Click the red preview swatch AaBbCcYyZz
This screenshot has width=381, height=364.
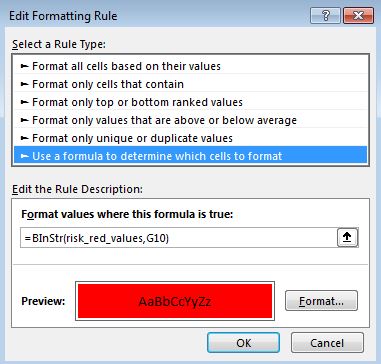pyautogui.click(x=175, y=301)
